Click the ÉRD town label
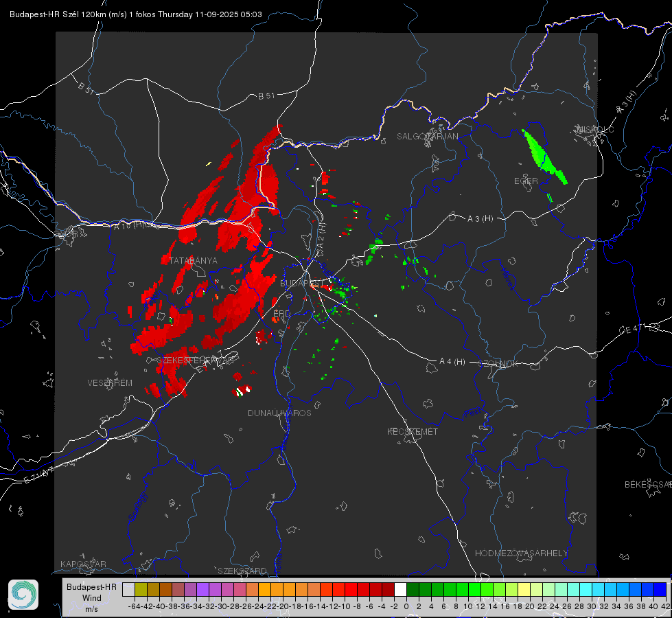Viewport: 672px width, 618px height. tap(281, 314)
